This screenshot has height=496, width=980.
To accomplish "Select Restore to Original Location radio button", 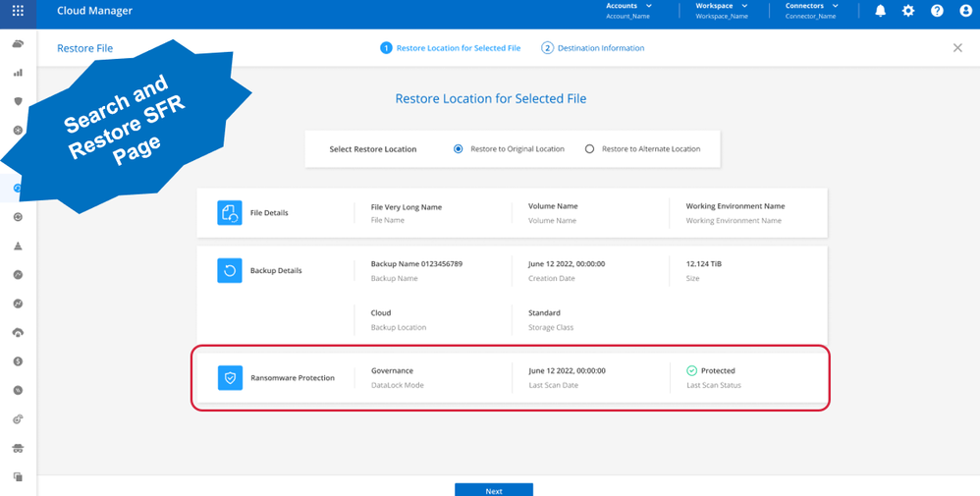I will (459, 149).
